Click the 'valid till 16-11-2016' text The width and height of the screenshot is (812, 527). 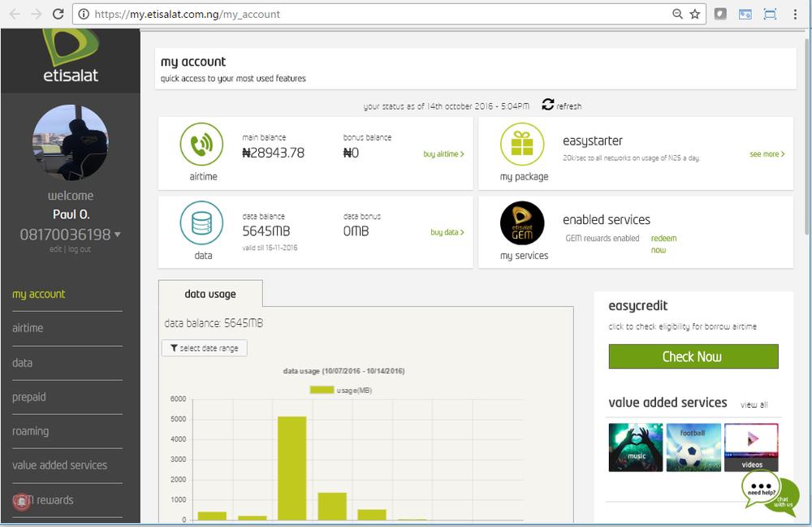click(x=270, y=248)
